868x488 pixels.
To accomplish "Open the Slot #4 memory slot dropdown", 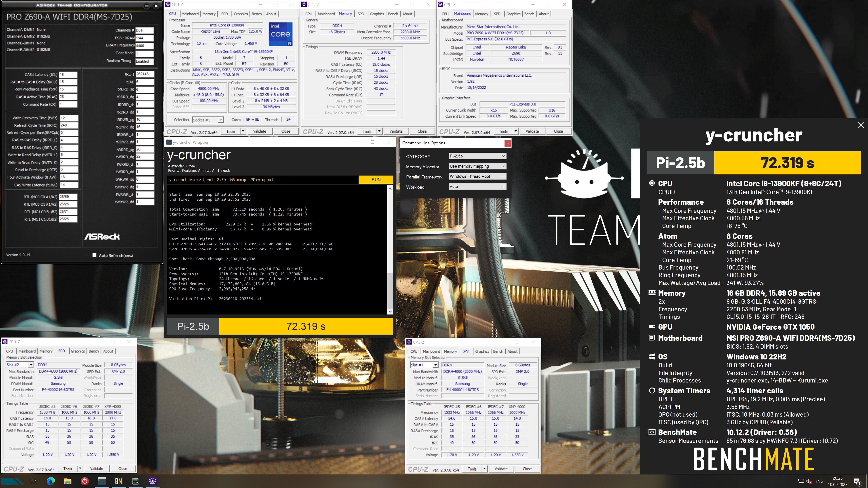I will [x=424, y=365].
